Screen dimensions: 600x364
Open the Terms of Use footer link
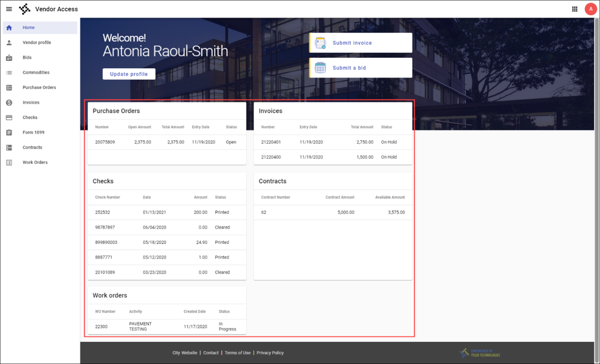tap(237, 353)
